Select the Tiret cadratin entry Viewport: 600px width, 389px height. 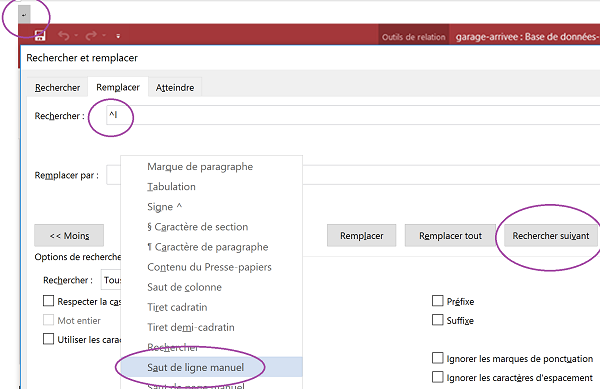tap(212, 307)
